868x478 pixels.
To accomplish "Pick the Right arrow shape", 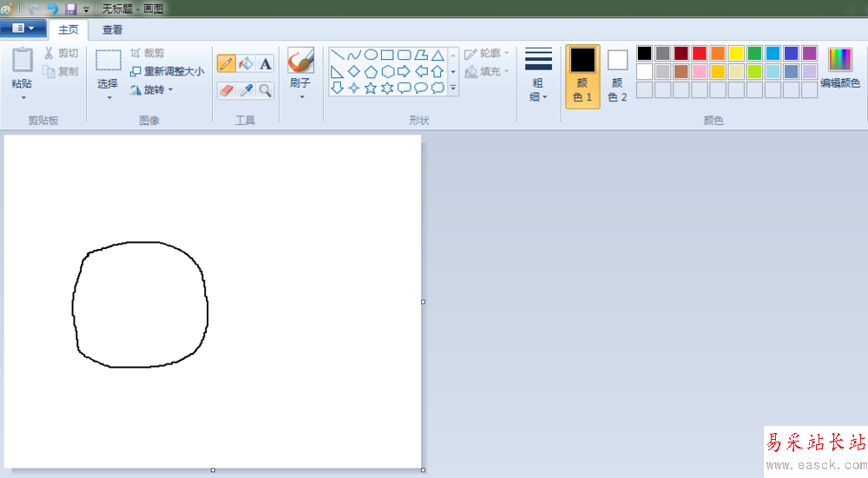I will [404, 71].
